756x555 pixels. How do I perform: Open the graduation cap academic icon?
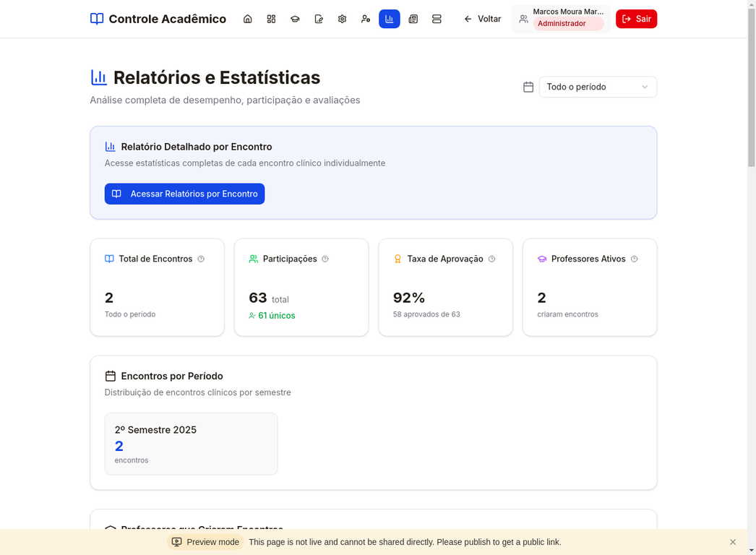[x=295, y=19]
